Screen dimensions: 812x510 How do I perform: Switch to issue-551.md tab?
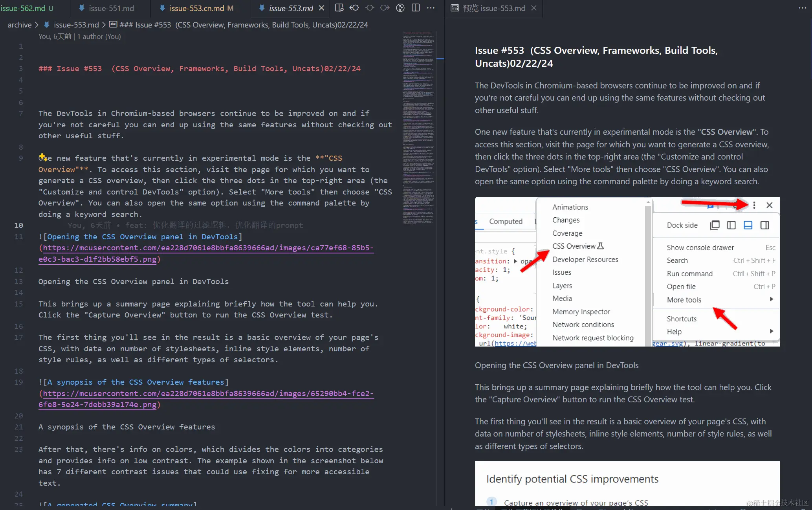tap(111, 8)
